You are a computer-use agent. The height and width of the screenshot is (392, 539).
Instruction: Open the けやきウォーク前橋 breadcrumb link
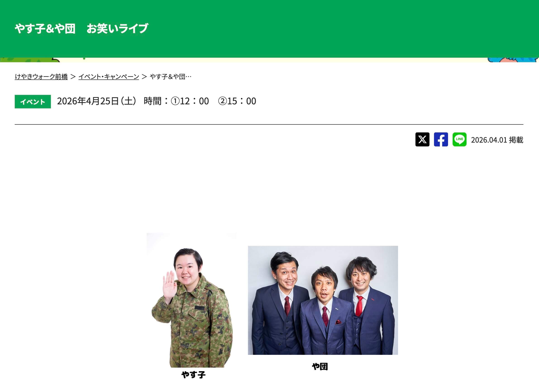[41, 76]
